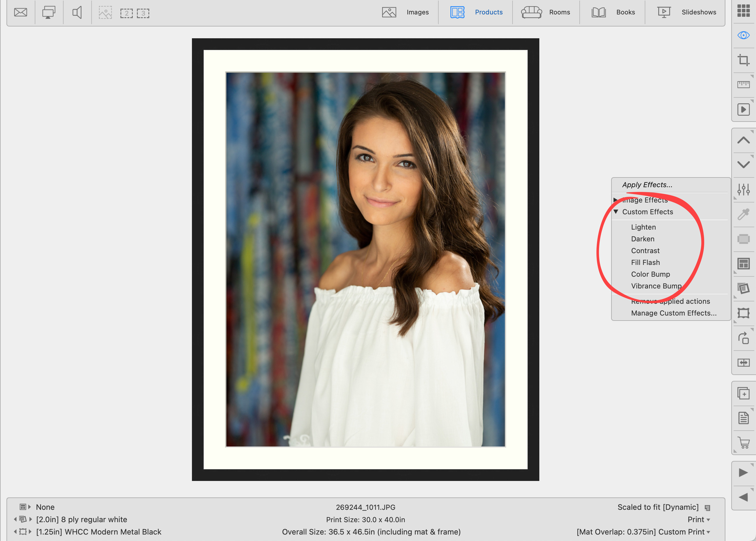756x541 pixels.
Task: Click the framed portrait image
Action: pos(365,259)
